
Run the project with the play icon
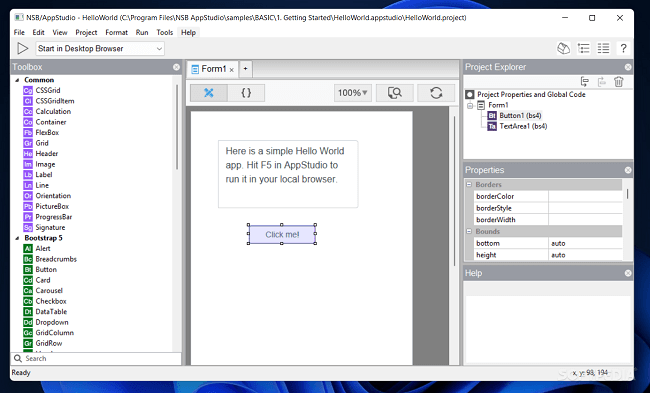click(x=22, y=49)
